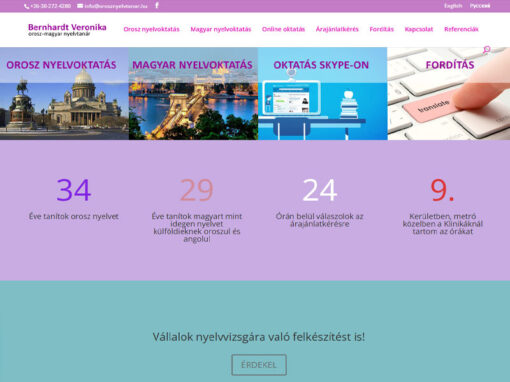Open the Kapcsolat menu item
Screen dimensions: 510x382
(419, 29)
